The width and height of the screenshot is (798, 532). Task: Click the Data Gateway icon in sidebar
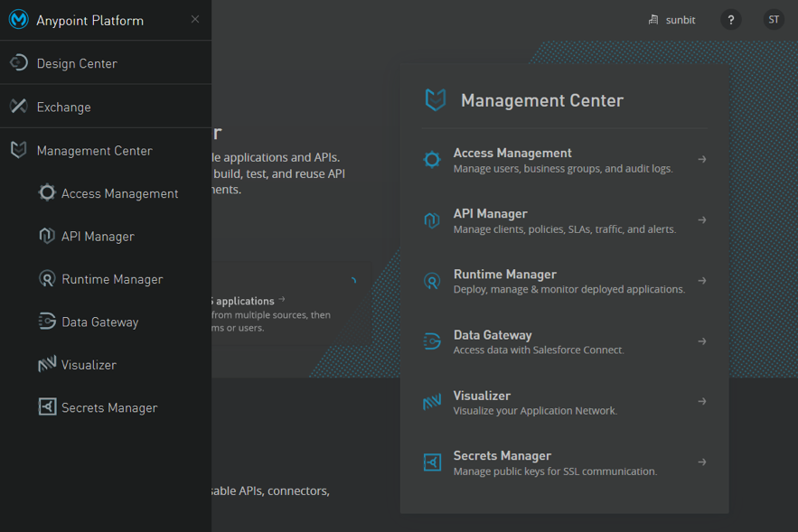pos(47,322)
